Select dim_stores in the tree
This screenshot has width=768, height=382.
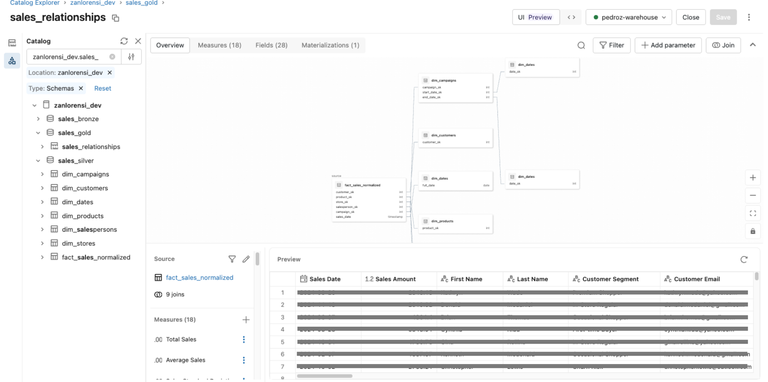[x=78, y=243]
